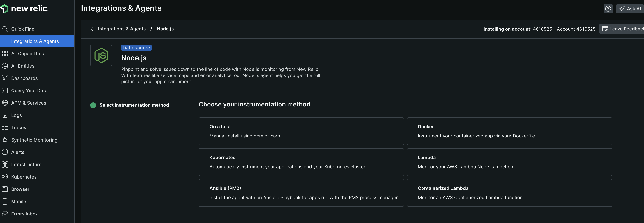This screenshot has width=644, height=223.
Task: Select the Lambda instrumentation card
Action: [510, 162]
